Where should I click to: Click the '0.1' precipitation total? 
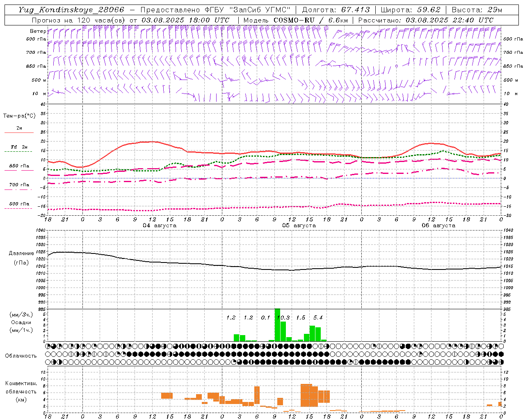point(265,317)
